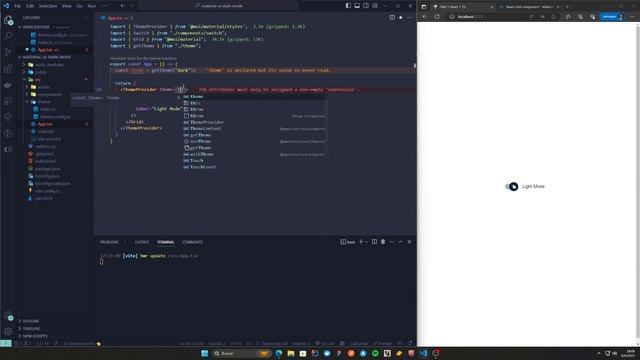Select the Terminal panel tab
Viewport: 640px width, 360px height.
coord(166,242)
